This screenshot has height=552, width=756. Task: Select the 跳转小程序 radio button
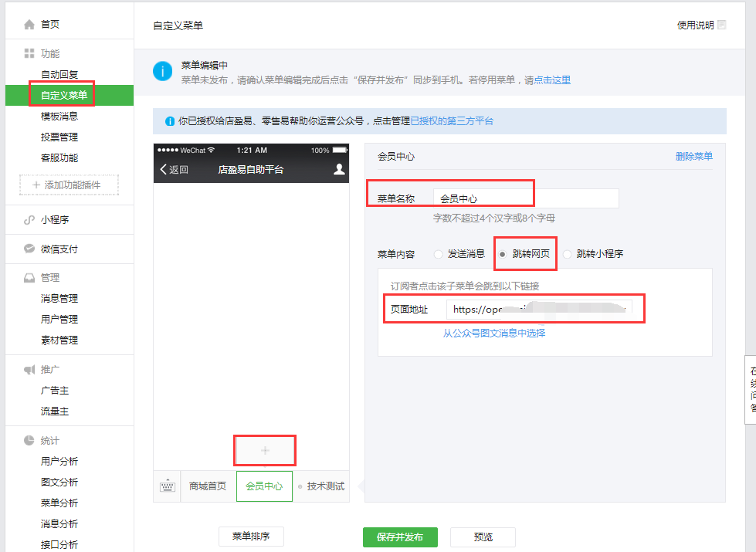click(566, 253)
